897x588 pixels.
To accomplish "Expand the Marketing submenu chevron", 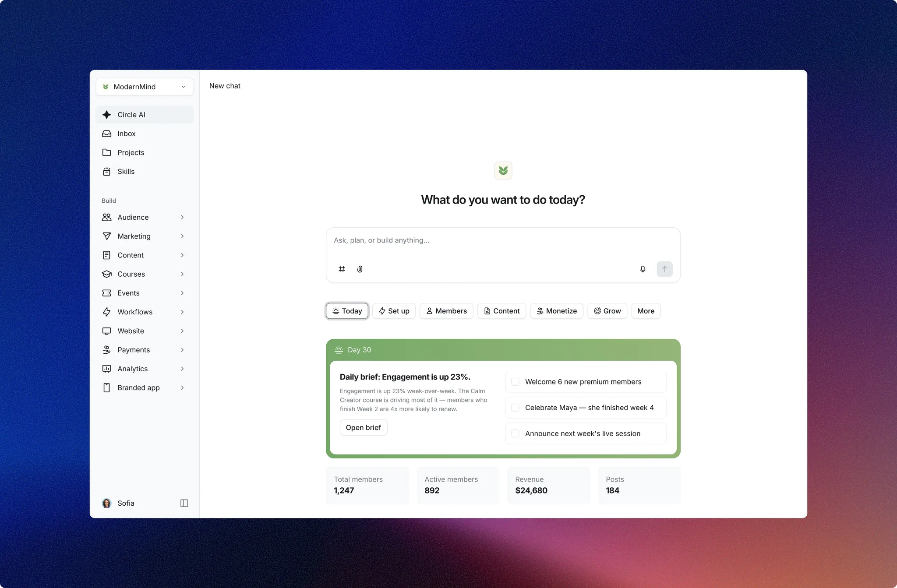I will coord(182,236).
